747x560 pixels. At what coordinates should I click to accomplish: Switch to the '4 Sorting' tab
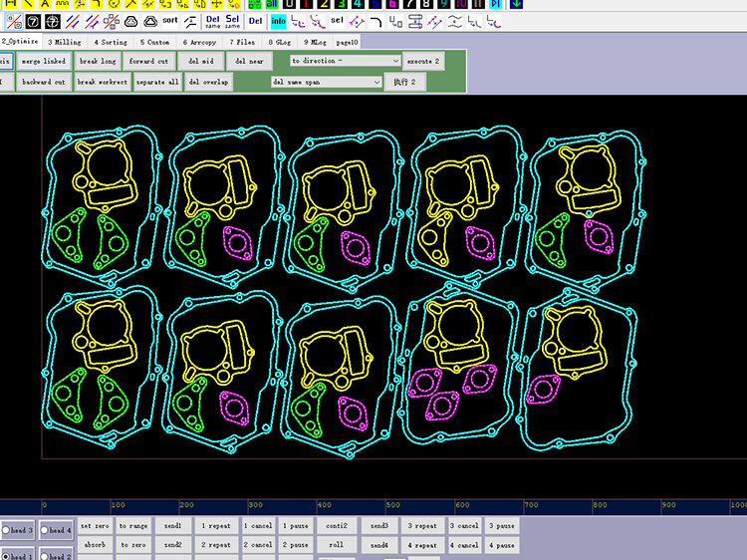click(111, 42)
